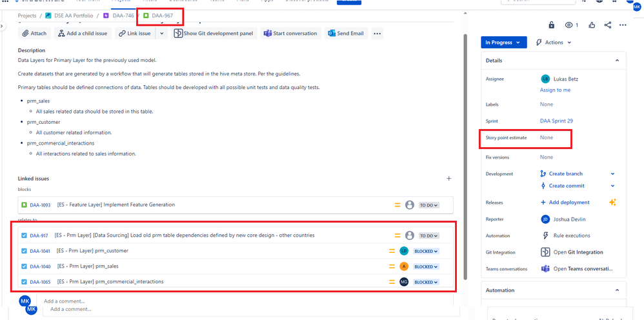Click the orange sparkle icon beside Add deployment
This screenshot has width=644, height=320.
tap(613, 202)
